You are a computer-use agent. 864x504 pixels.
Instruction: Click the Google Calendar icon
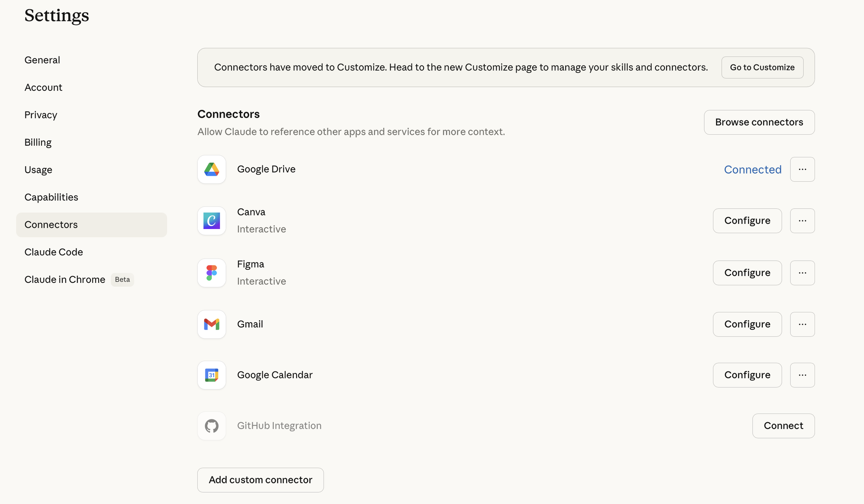pyautogui.click(x=212, y=375)
